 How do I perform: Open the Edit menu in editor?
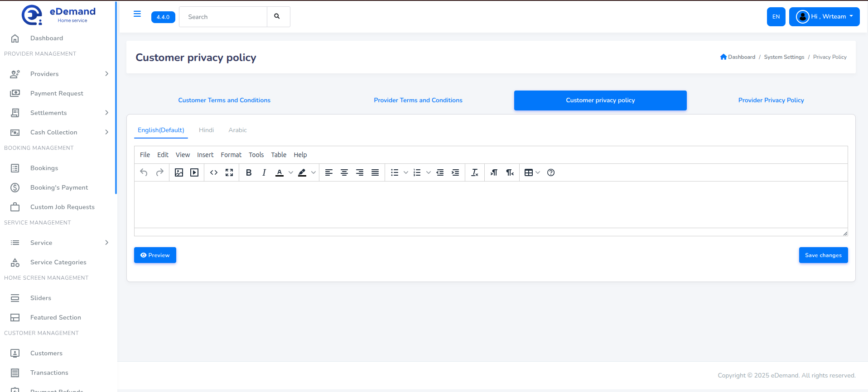click(x=163, y=155)
